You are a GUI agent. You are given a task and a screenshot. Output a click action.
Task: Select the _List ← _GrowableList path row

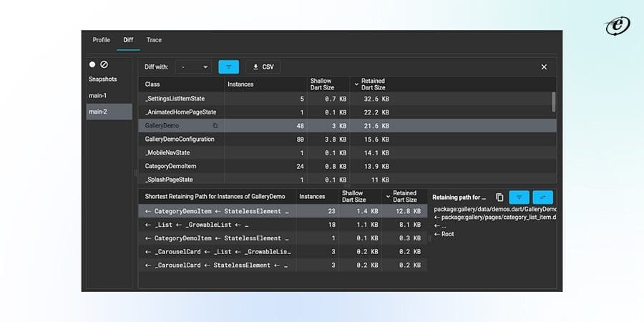click(x=283, y=225)
